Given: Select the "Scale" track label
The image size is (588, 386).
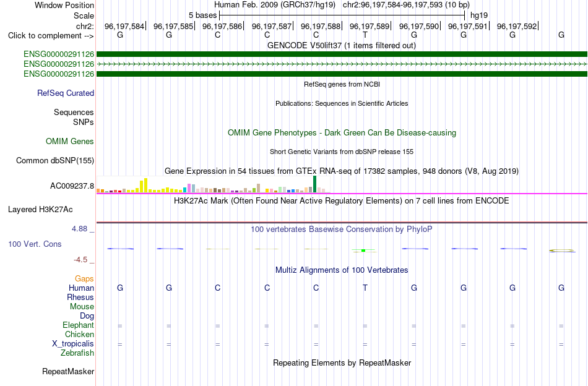Looking at the screenshot, I should pos(84,15).
